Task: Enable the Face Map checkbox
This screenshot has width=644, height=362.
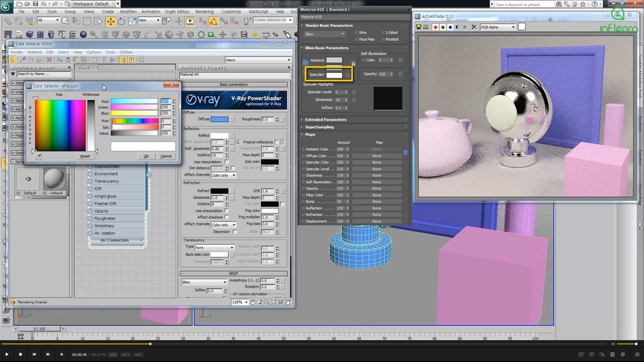Action: pyautogui.click(x=356, y=40)
